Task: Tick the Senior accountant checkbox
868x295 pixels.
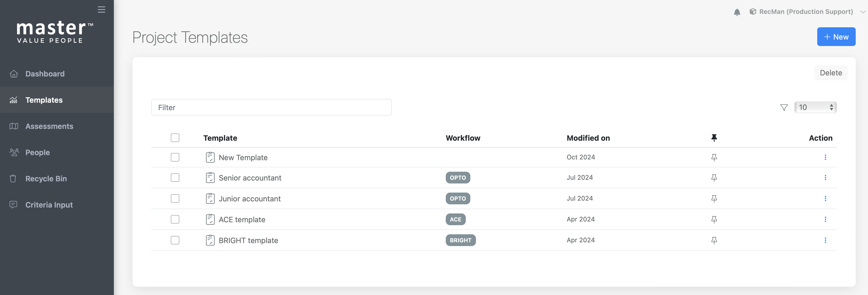Action: (x=175, y=178)
